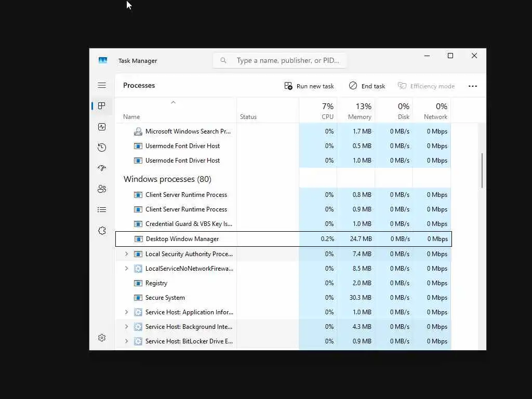The image size is (532, 399).
Task: Click the three-dot more options button
Action: 473,86
